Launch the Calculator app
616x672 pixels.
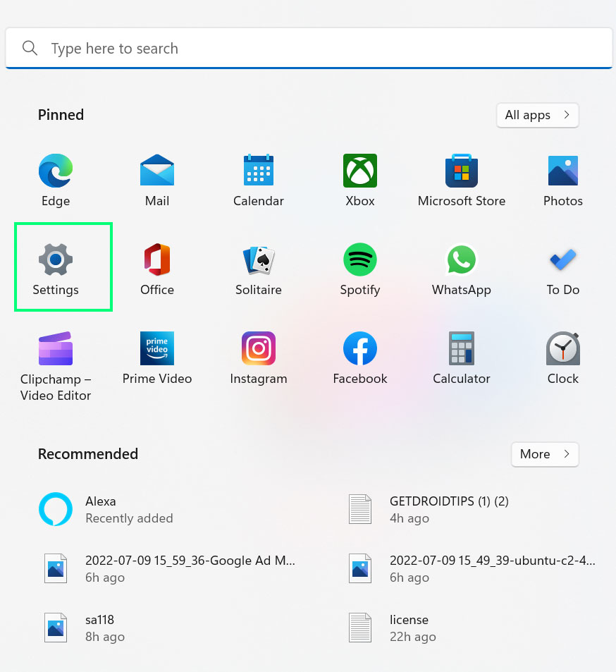(x=462, y=358)
